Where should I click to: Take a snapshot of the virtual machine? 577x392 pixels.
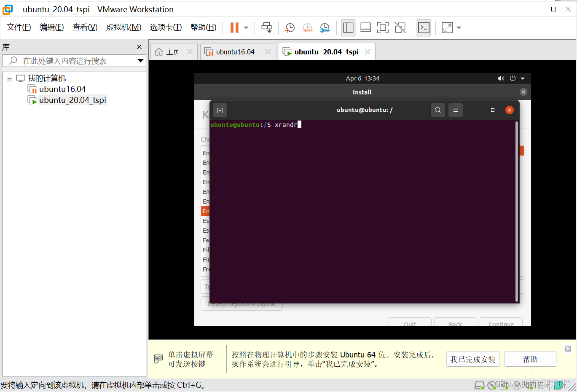290,28
